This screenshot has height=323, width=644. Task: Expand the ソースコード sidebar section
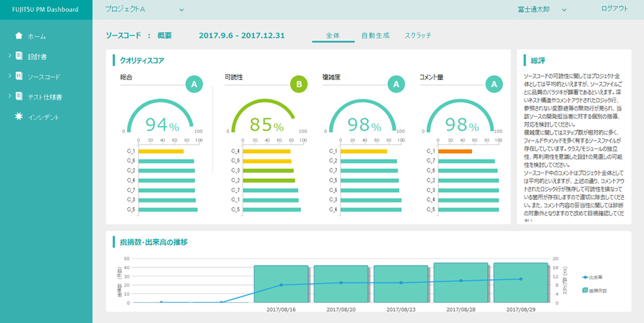coord(10,76)
